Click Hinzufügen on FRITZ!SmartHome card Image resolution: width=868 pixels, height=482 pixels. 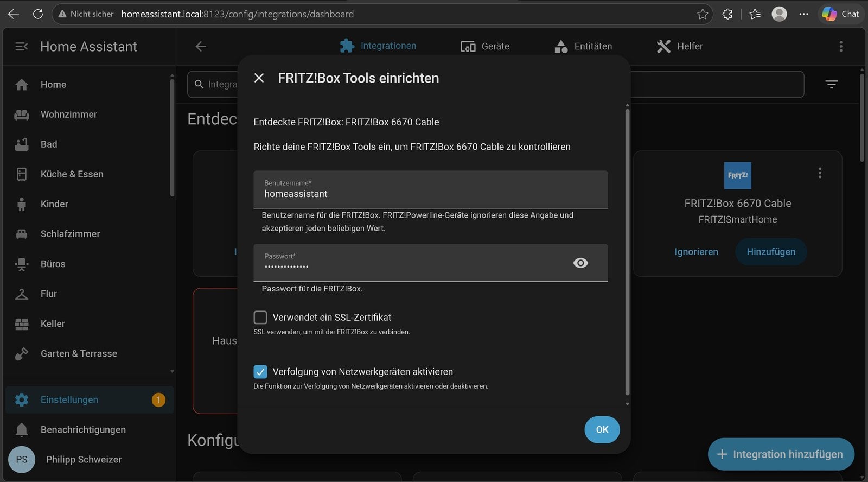pos(771,252)
